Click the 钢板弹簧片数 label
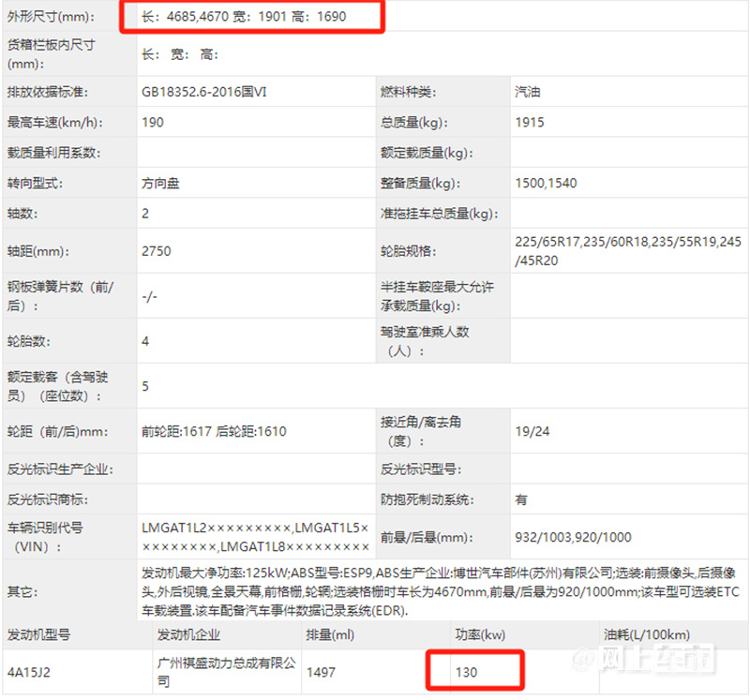 tap(60, 296)
